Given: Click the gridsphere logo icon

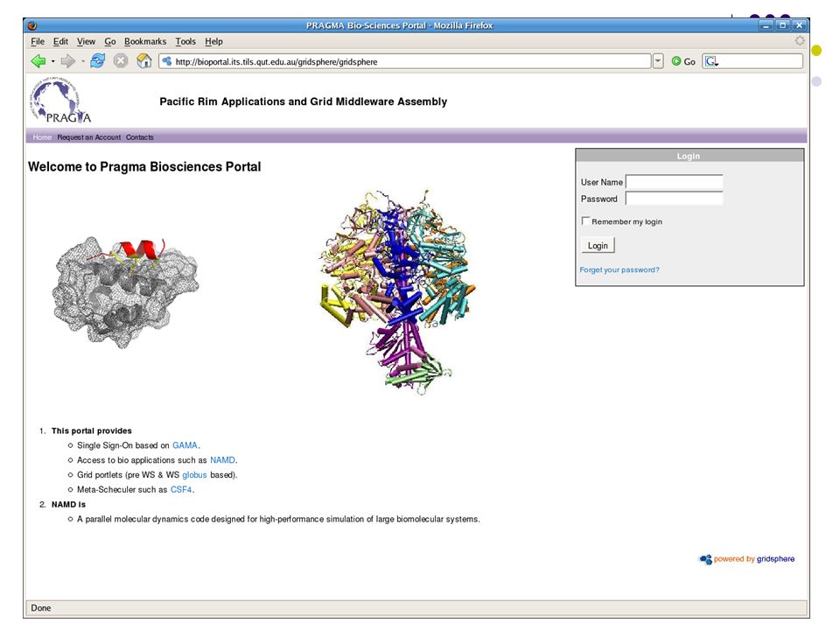Looking at the screenshot, I should 705,559.
